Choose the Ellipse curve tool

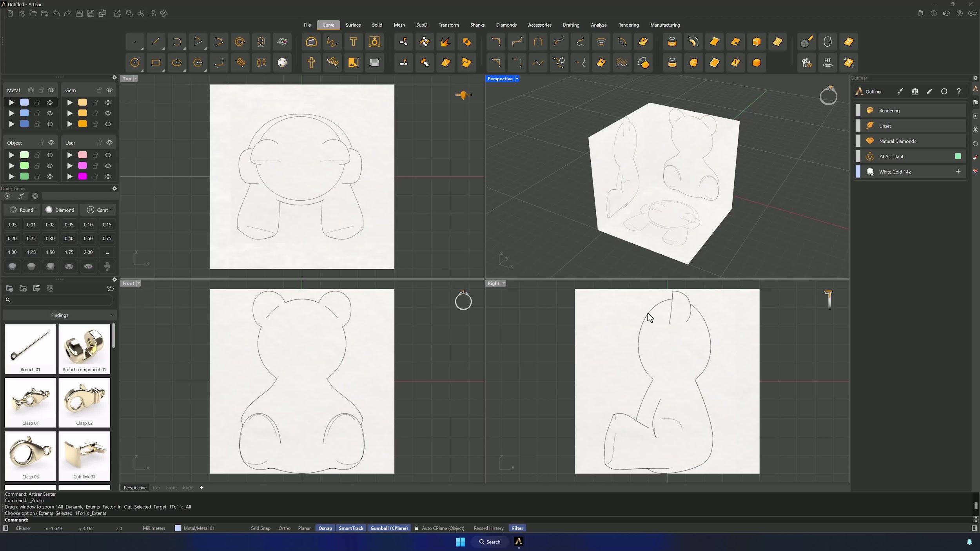pos(177,63)
